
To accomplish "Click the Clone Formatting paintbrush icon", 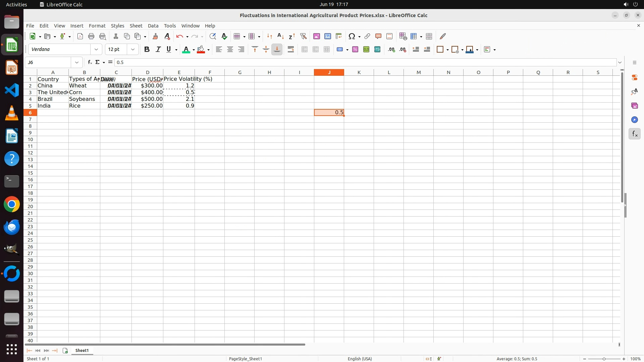I will [x=155, y=36].
